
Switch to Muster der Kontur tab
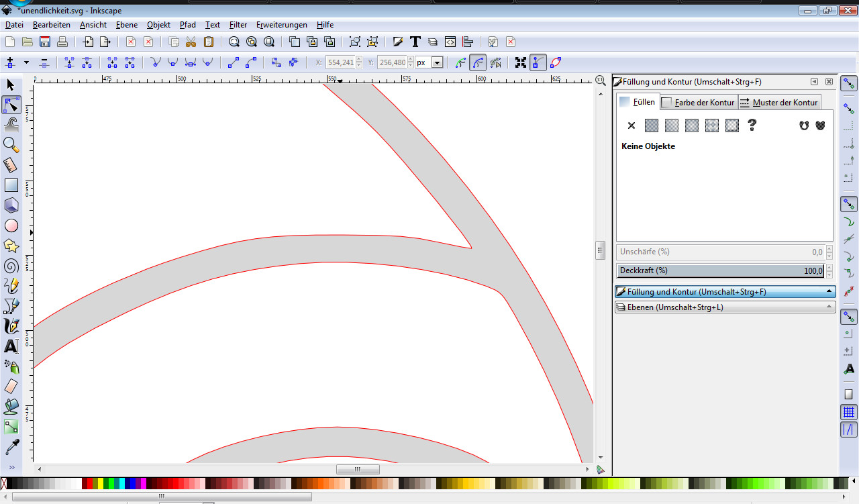(779, 103)
